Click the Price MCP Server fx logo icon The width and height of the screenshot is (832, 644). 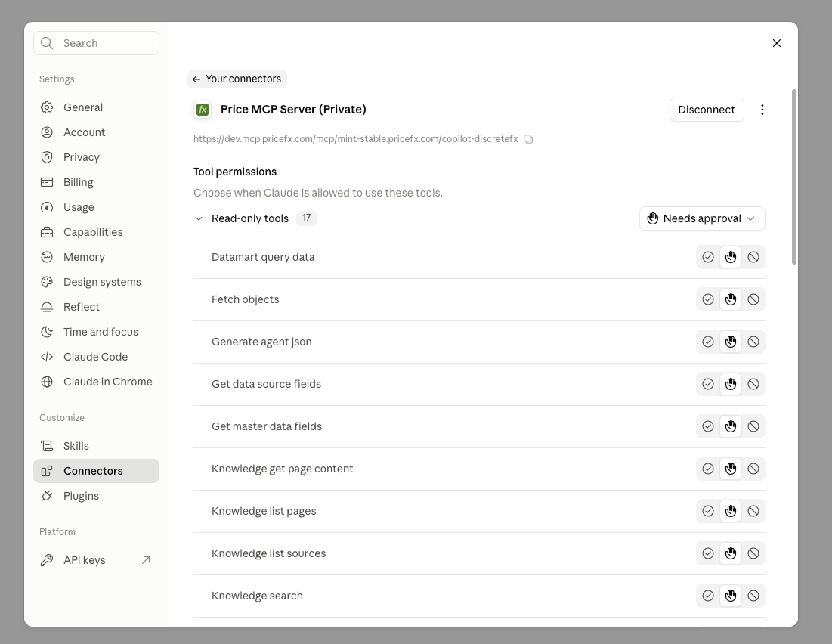[x=203, y=110]
